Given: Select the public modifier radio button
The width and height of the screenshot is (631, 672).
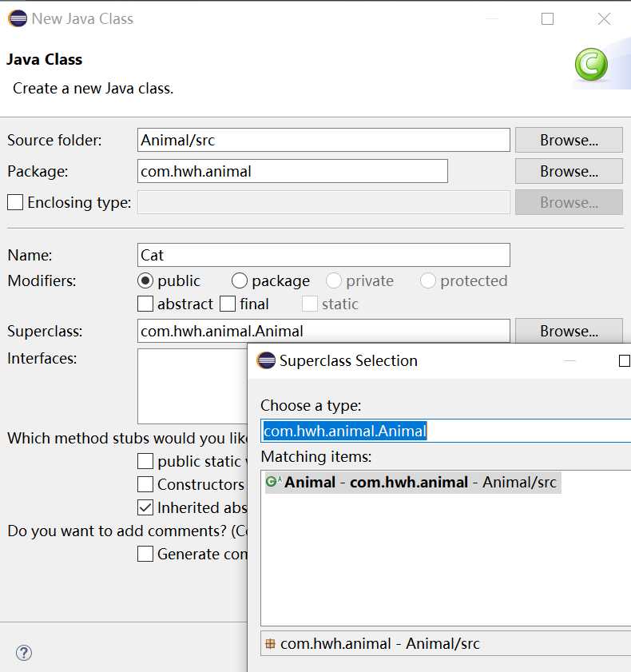Looking at the screenshot, I should point(145,280).
